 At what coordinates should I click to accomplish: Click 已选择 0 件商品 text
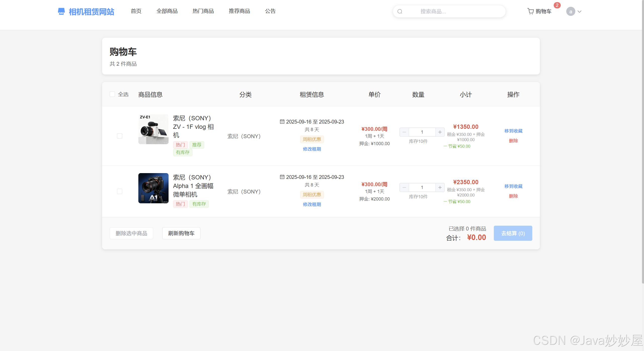467,228
